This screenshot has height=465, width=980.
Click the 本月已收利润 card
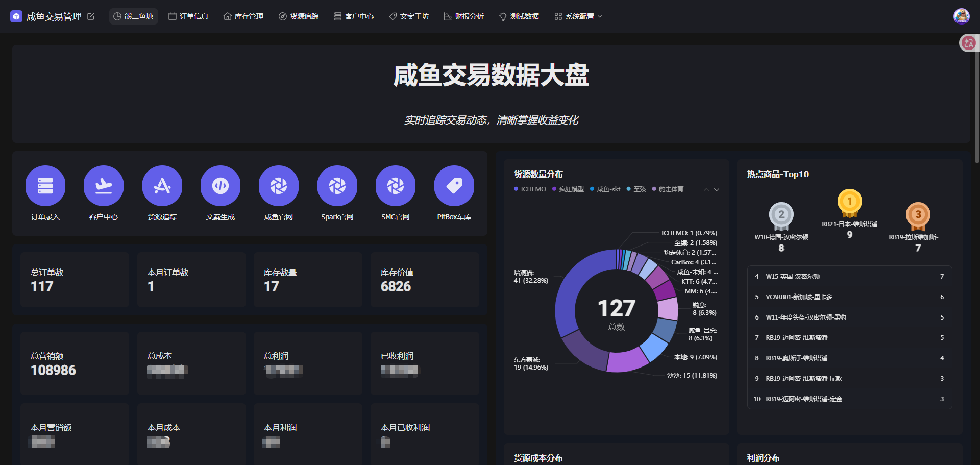coord(425,434)
